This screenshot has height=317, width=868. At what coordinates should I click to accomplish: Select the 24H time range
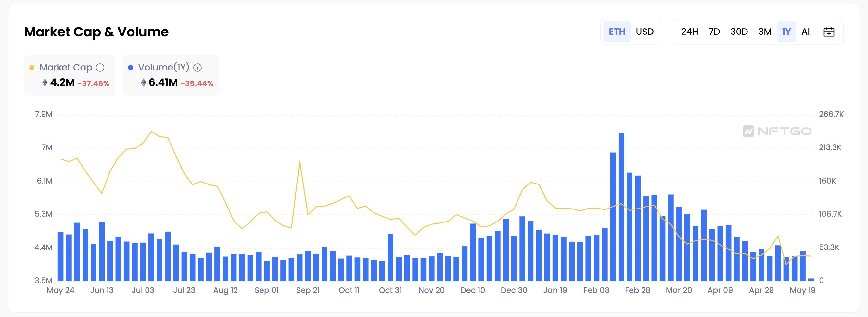click(689, 32)
